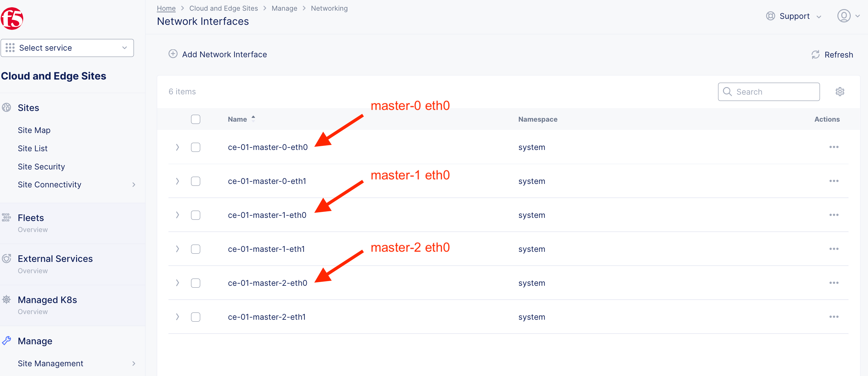This screenshot has width=868, height=376.
Task: Open actions menu for ce-01-master-2-eth1
Action: (x=834, y=317)
